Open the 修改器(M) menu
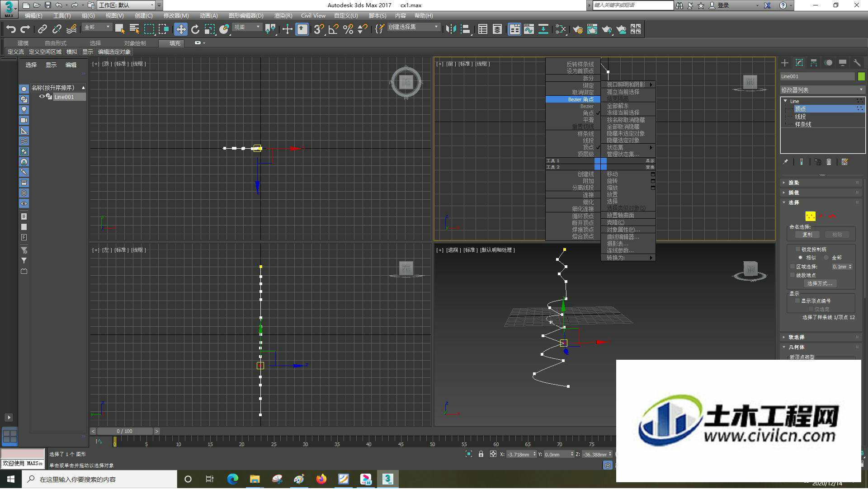Screen dimensions: 868x489 coord(176,16)
